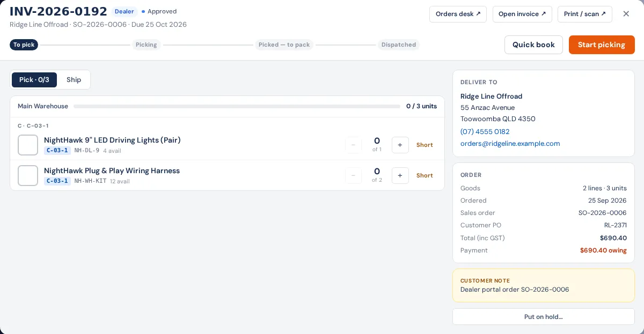Increase quantity for NightHawk Plug & Play Wiring Harness
644x334 pixels.
tap(400, 175)
